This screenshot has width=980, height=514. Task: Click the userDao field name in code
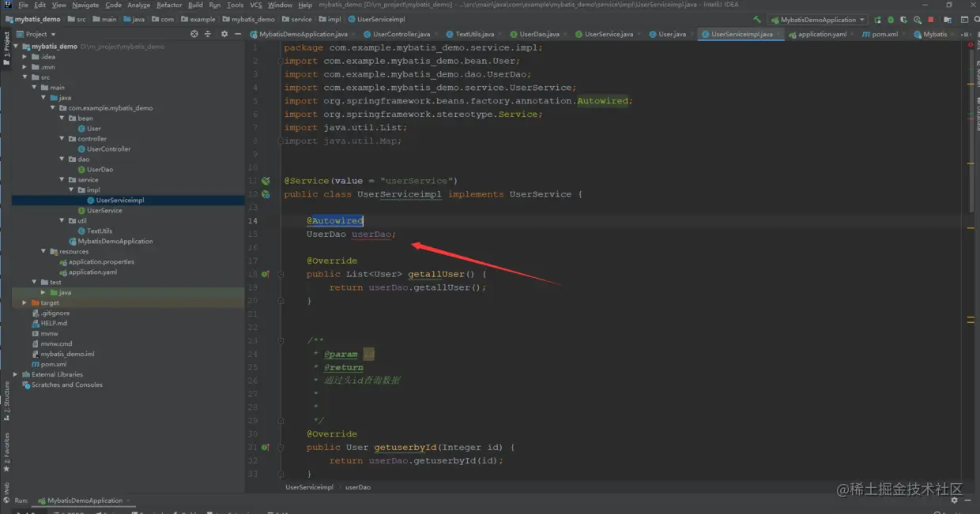click(x=371, y=234)
